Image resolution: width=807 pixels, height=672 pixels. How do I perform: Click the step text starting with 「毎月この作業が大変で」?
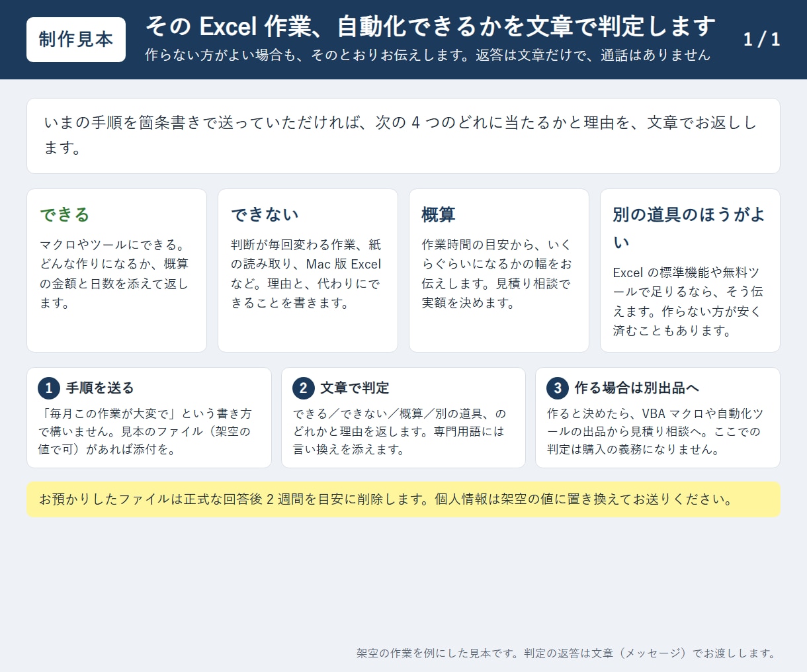(x=145, y=431)
